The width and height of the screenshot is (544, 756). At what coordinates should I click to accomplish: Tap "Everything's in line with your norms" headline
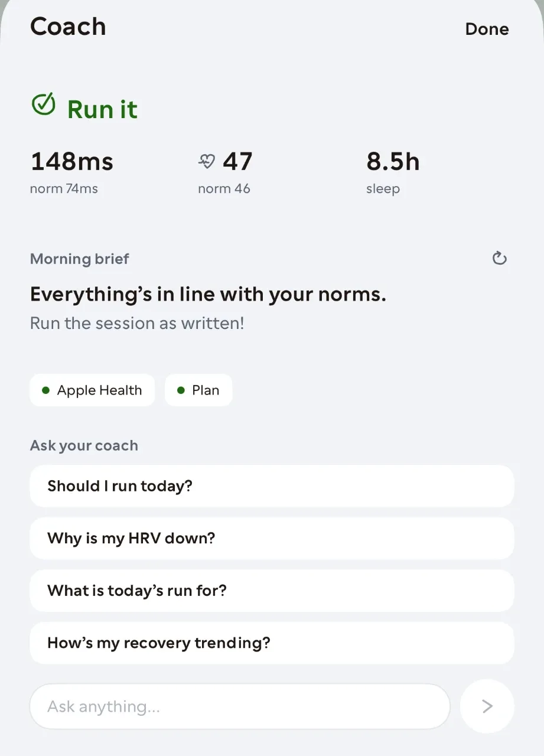click(208, 294)
